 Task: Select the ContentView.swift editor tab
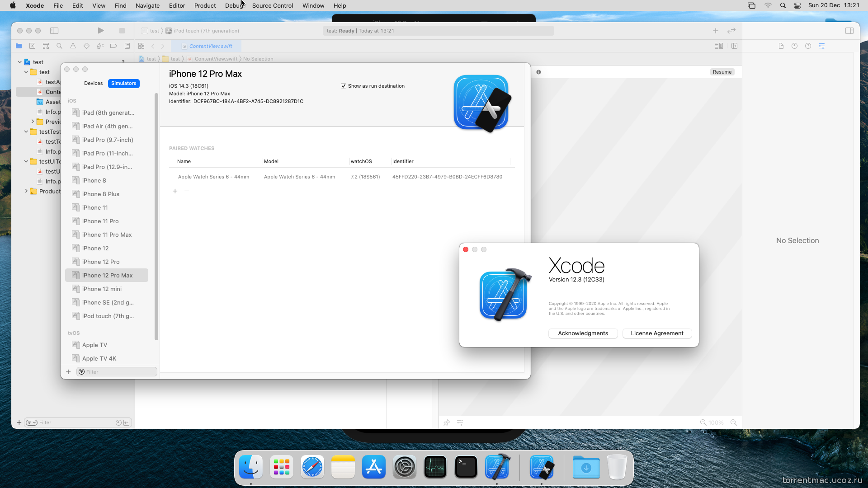[207, 46]
